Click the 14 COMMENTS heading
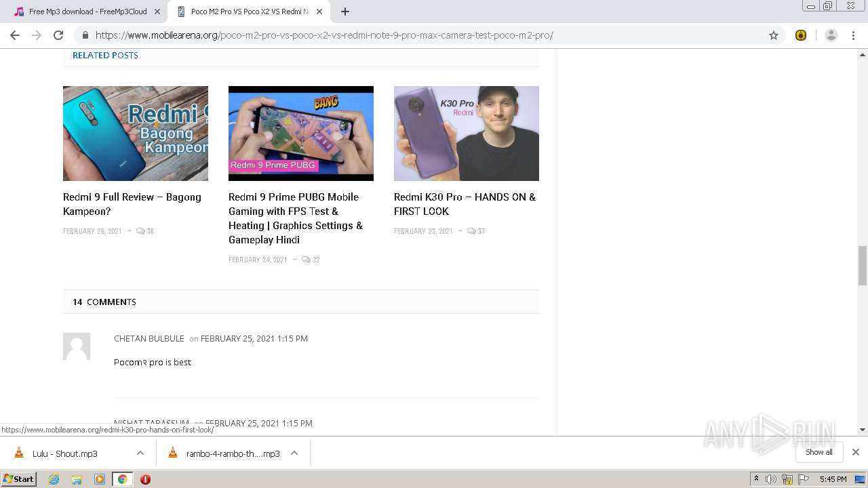 coord(104,302)
